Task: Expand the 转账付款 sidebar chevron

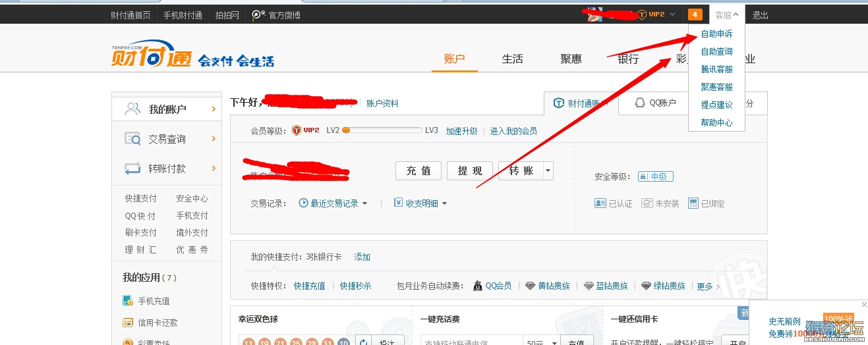Action: 214,169
